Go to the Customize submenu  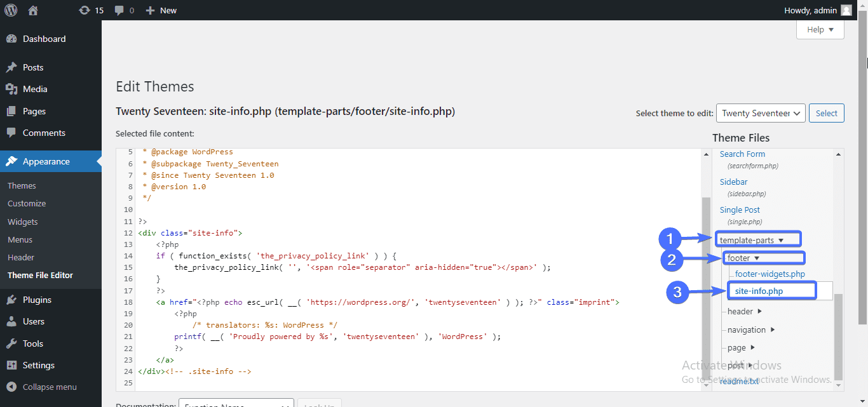point(27,203)
